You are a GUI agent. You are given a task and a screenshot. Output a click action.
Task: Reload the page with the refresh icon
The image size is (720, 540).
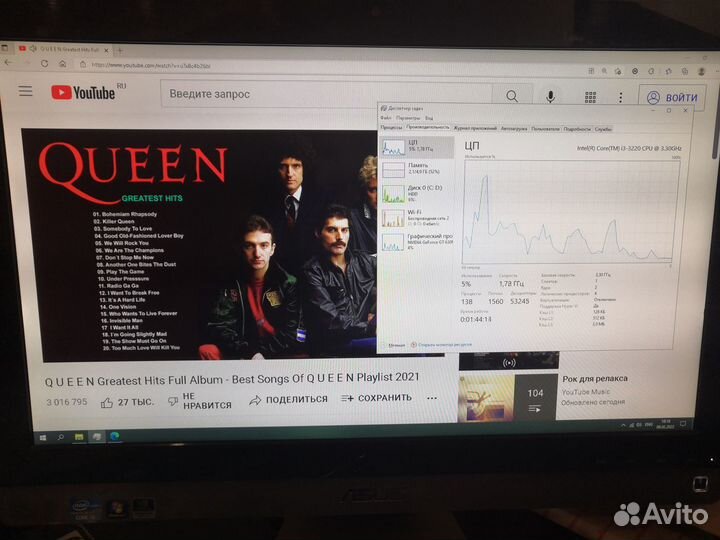click(44, 63)
